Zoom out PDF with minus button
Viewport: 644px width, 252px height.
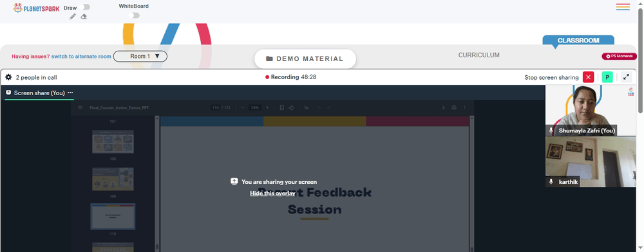click(243, 107)
